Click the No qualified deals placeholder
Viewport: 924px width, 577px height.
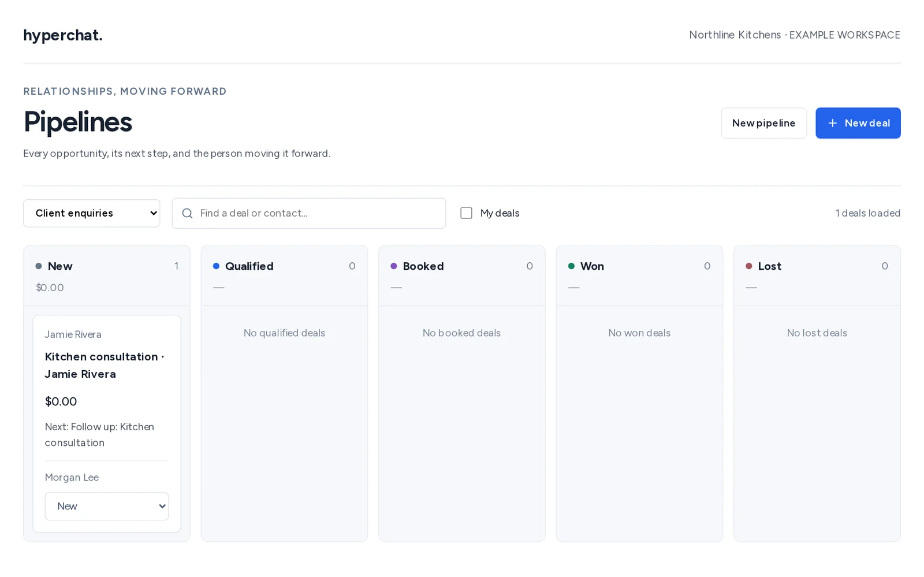coord(284,333)
